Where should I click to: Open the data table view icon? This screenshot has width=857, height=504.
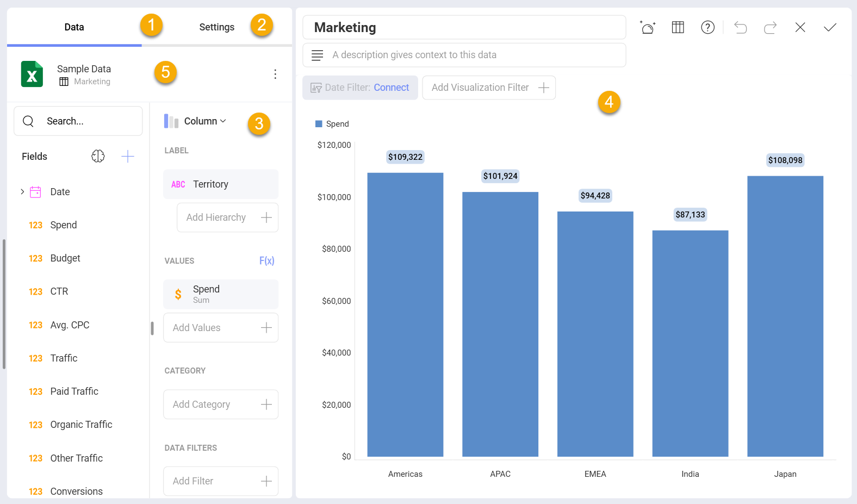pos(678,27)
